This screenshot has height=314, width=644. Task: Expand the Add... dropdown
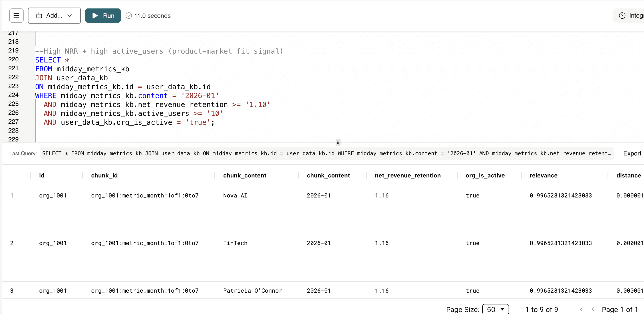pyautogui.click(x=54, y=16)
